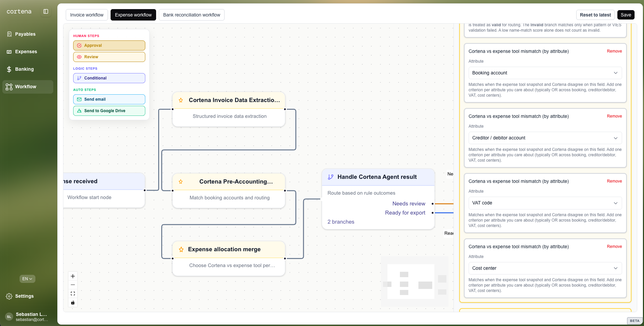The width and height of the screenshot is (644, 326).
Task: Open Banking in sidebar
Action: point(28,69)
